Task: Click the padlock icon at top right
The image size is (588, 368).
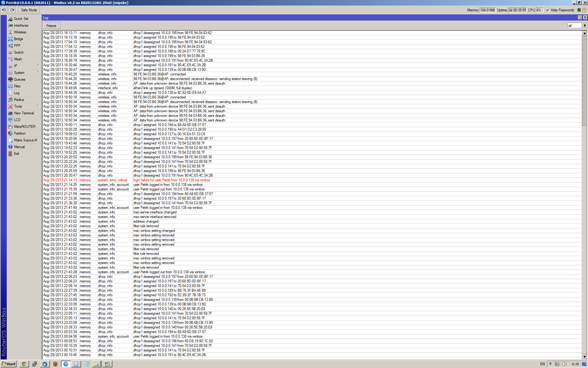Action: tap(584, 10)
